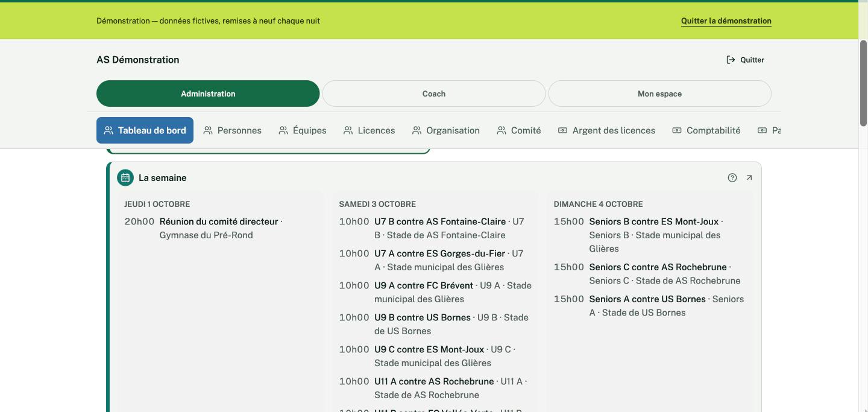Open U9 C contre ES Mont-Joux match
868x412 pixels.
pos(429,349)
